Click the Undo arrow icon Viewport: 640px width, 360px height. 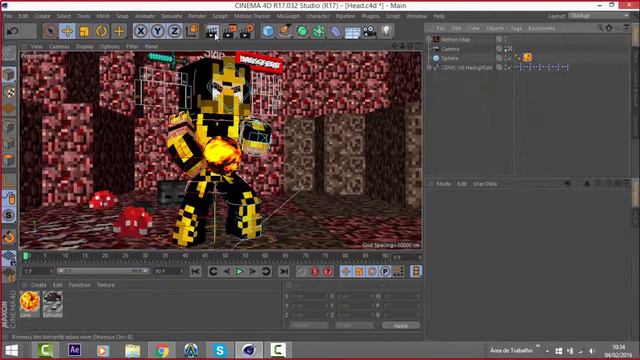pyautogui.click(x=13, y=31)
